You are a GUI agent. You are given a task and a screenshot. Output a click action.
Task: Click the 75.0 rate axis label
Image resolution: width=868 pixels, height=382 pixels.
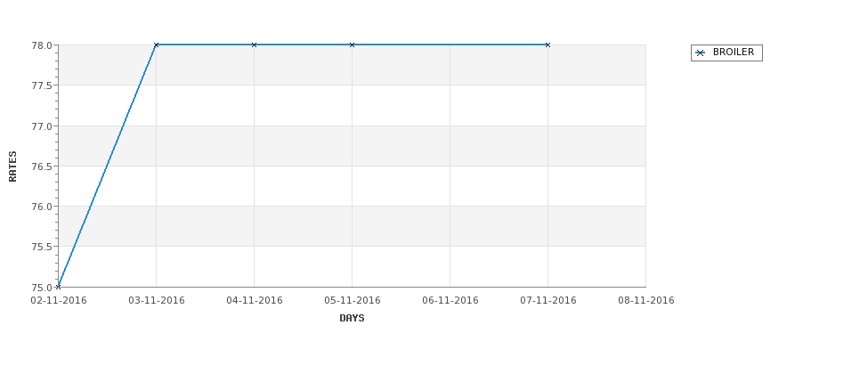coord(42,288)
